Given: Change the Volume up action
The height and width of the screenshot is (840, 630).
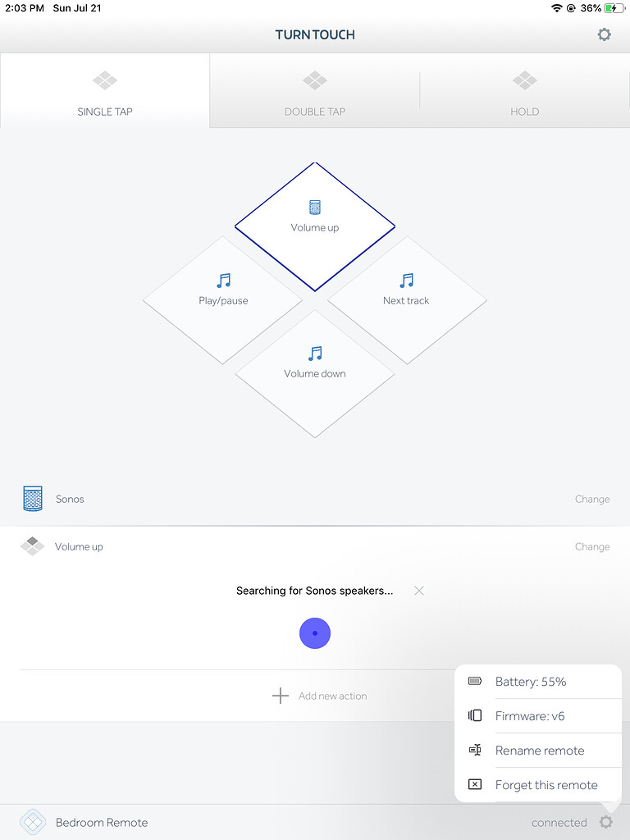Looking at the screenshot, I should tap(592, 546).
